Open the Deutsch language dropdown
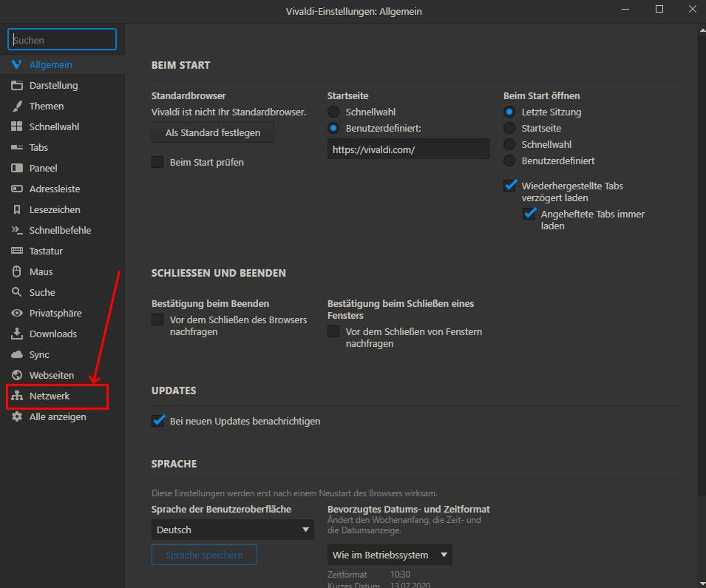This screenshot has height=588, width=706. 232,530
